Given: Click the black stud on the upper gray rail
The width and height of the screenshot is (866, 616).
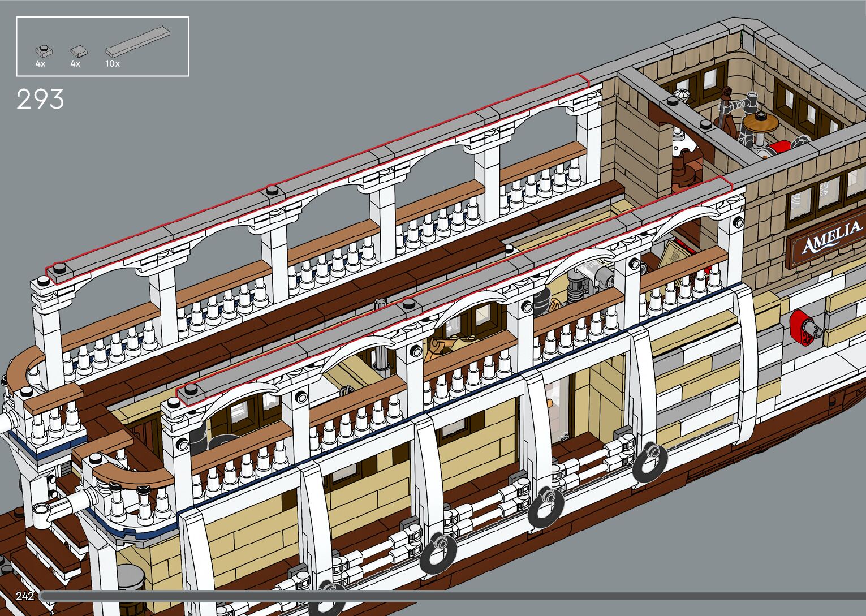Looking at the screenshot, I should point(273,190).
